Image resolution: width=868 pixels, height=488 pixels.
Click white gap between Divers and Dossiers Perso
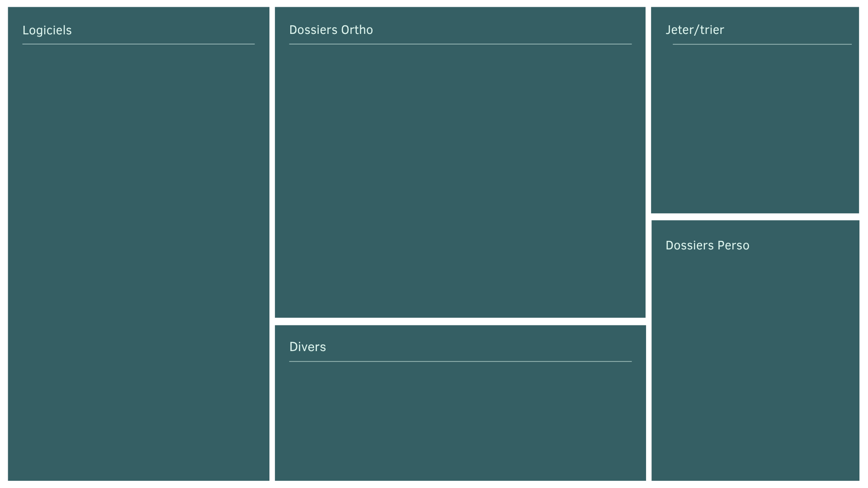click(649, 402)
